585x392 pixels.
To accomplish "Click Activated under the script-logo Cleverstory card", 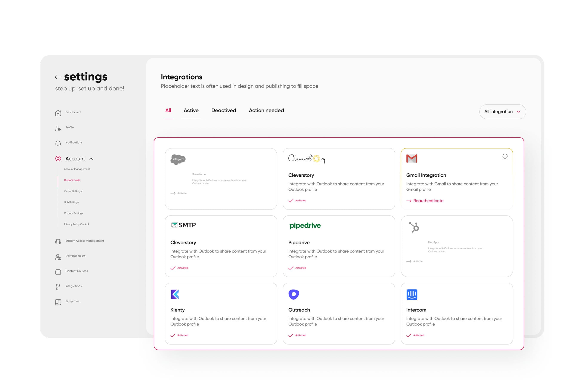I will point(297,201).
